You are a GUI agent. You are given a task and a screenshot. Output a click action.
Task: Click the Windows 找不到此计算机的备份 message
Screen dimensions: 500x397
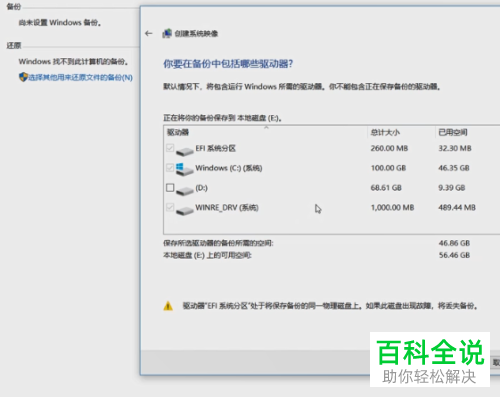click(x=73, y=62)
